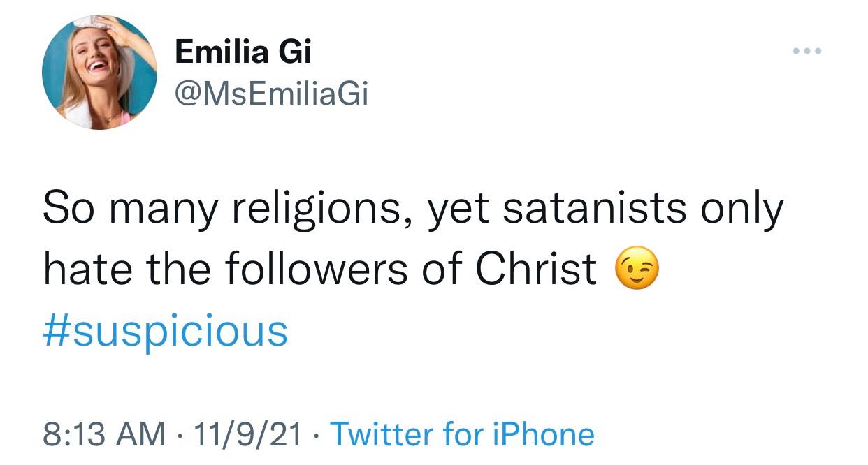Open the "Emilia Gi" display name
868x465 pixels.
tap(243, 52)
